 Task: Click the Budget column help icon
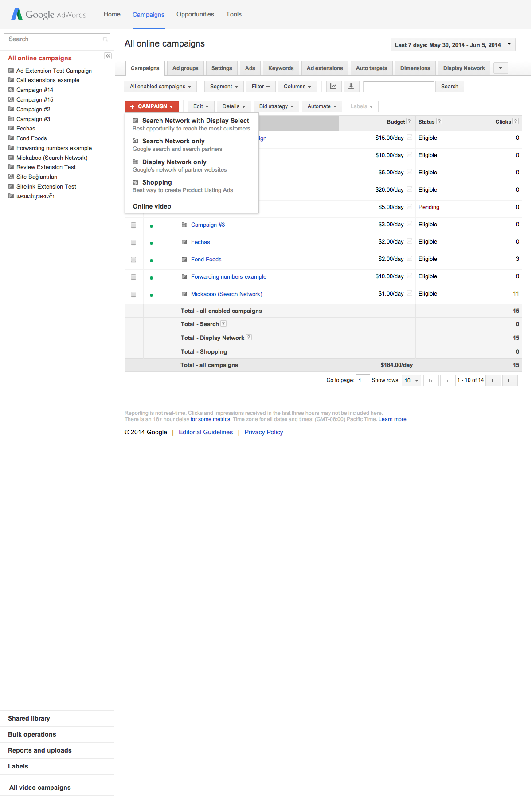pos(410,122)
